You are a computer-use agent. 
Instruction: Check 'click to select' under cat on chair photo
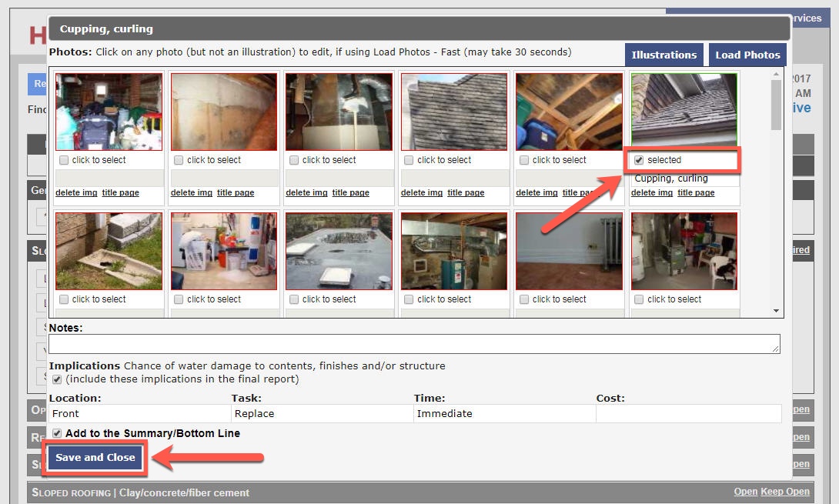[639, 299]
